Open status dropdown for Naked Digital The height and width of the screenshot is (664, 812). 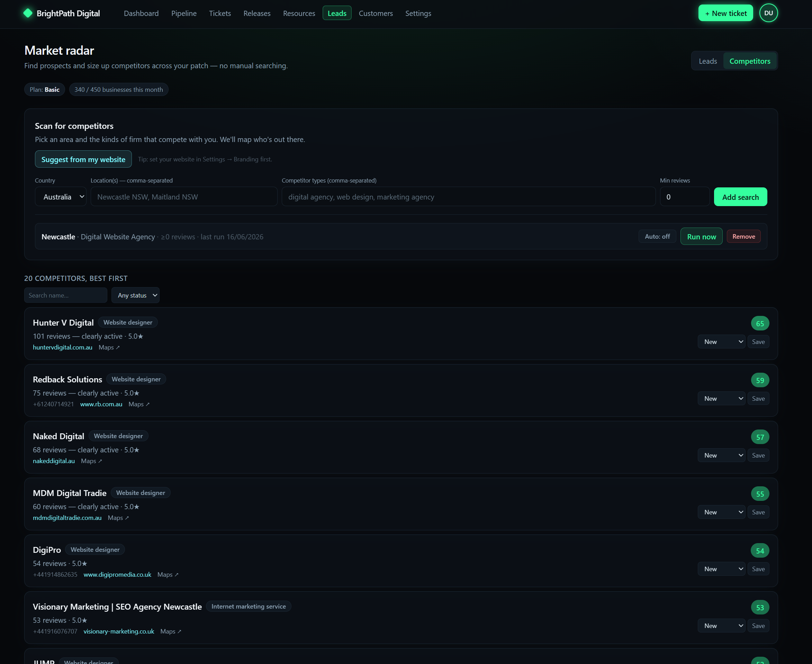coord(721,455)
